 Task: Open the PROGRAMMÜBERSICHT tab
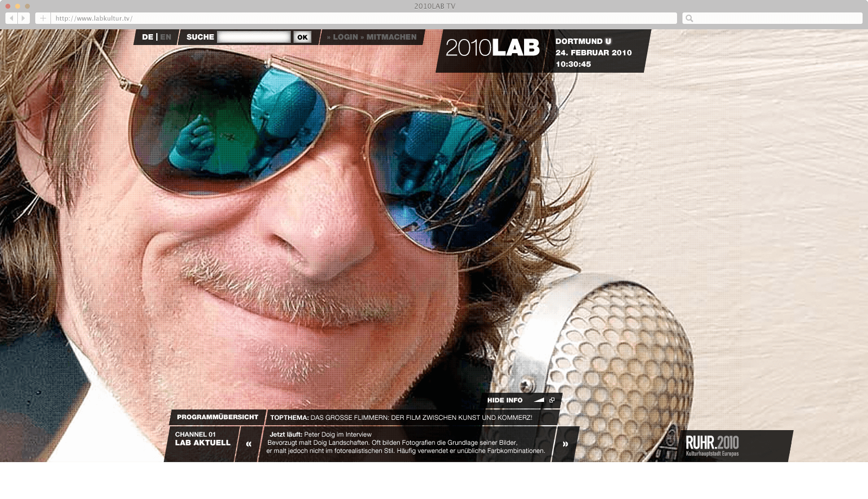(x=218, y=417)
